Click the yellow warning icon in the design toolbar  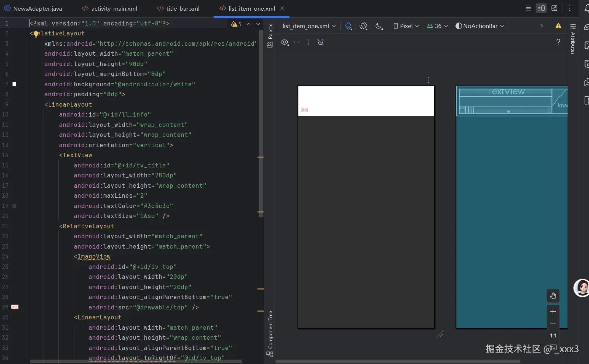(558, 26)
